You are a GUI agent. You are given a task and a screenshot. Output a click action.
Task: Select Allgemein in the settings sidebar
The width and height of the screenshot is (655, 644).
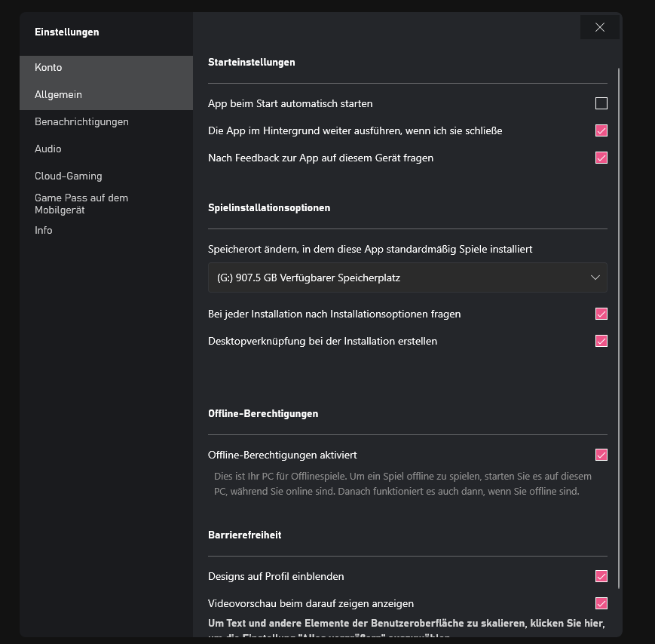tap(58, 94)
